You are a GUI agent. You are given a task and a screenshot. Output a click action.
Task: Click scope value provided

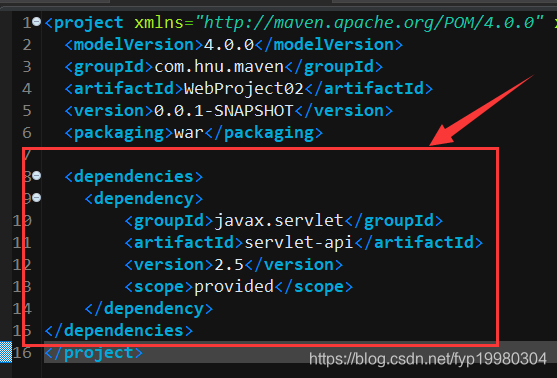pyautogui.click(x=234, y=287)
